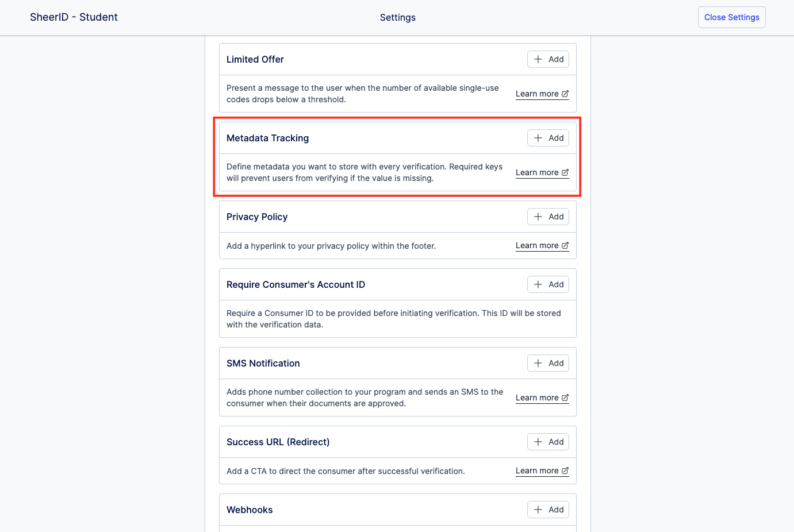Click the plus icon for SMS Notification

click(538, 363)
